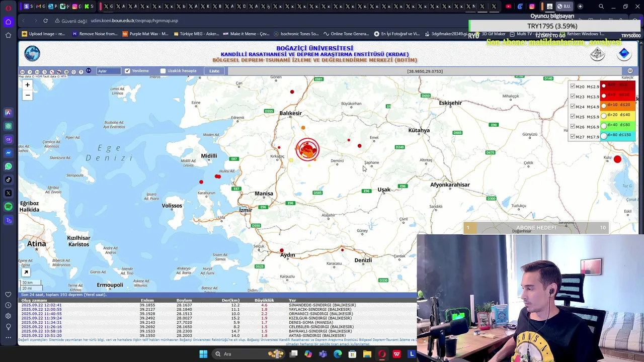Open File Explorer from the taskbar
Image resolution: width=644 pixels, height=362 pixels.
click(367, 354)
